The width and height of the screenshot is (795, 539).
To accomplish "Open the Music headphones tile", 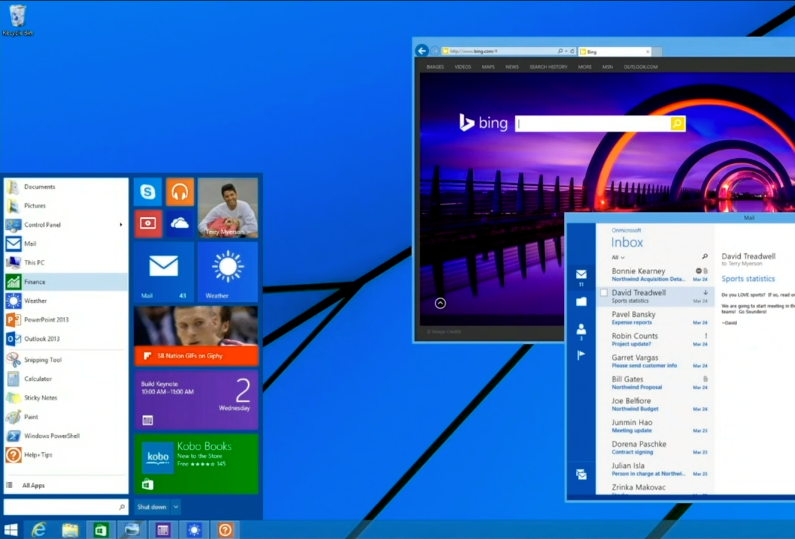I will pyautogui.click(x=179, y=192).
